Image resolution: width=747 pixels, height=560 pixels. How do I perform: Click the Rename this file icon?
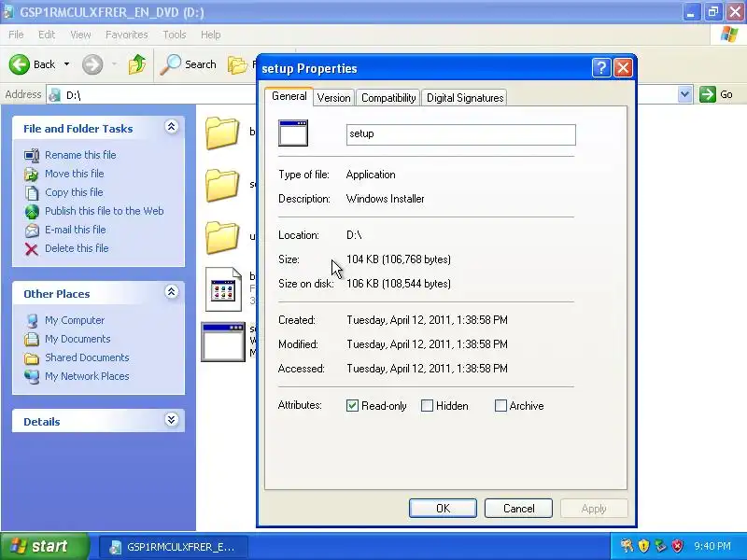click(32, 155)
